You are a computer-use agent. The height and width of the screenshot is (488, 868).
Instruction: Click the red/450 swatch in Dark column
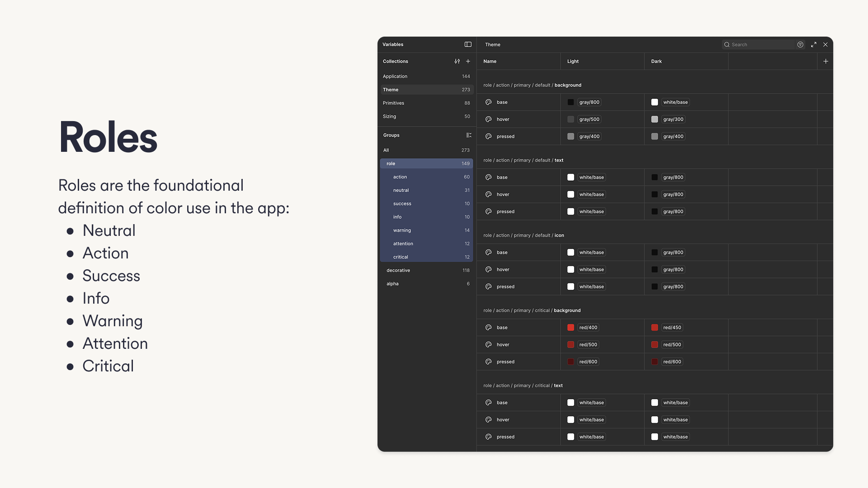tap(655, 328)
